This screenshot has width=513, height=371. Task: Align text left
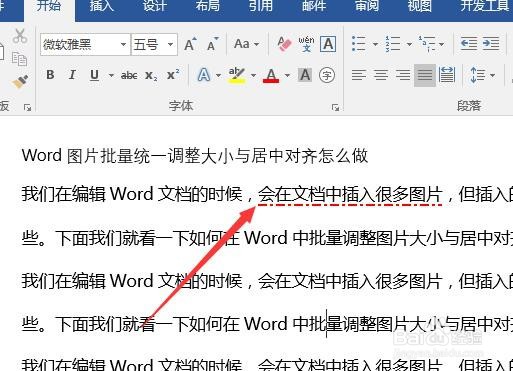tap(359, 75)
